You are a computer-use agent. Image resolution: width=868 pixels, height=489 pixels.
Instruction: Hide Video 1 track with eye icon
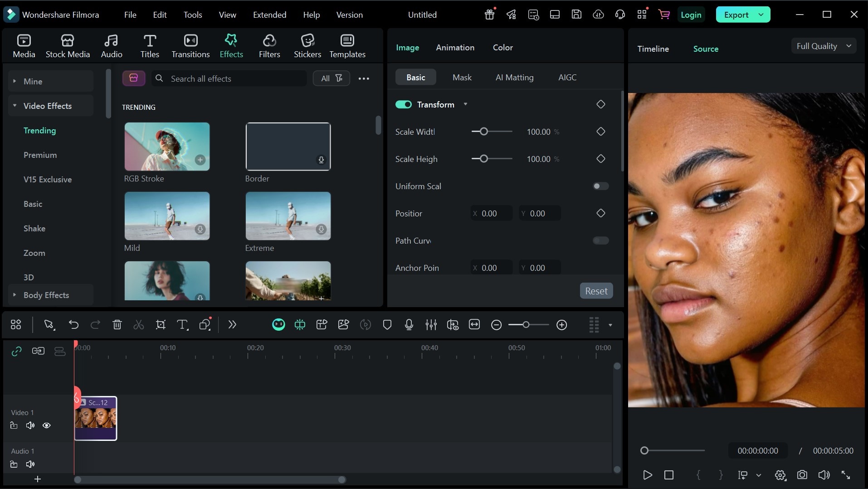tap(46, 425)
